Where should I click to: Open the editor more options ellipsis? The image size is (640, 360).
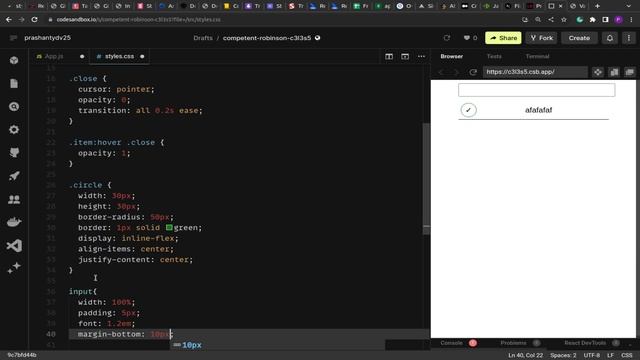(x=421, y=56)
